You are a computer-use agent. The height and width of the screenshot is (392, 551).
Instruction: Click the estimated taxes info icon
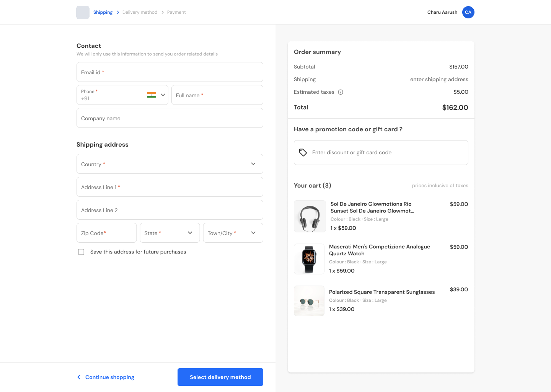click(x=341, y=92)
